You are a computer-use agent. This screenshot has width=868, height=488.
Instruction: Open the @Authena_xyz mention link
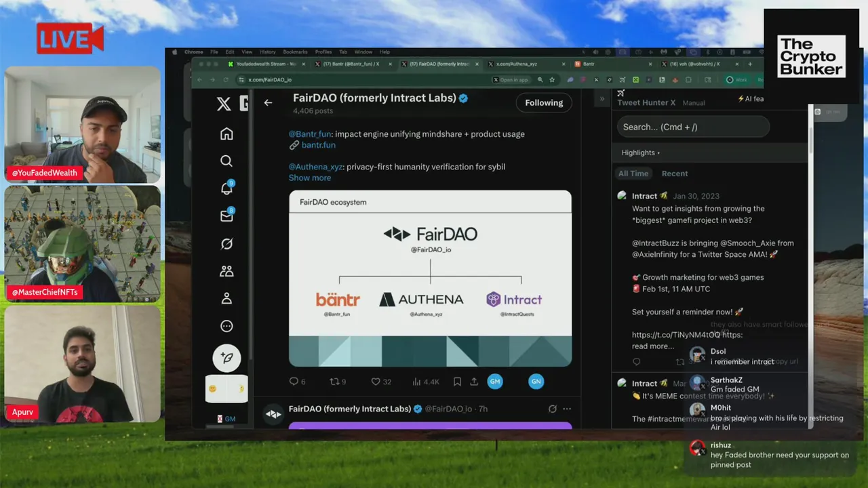(x=316, y=167)
